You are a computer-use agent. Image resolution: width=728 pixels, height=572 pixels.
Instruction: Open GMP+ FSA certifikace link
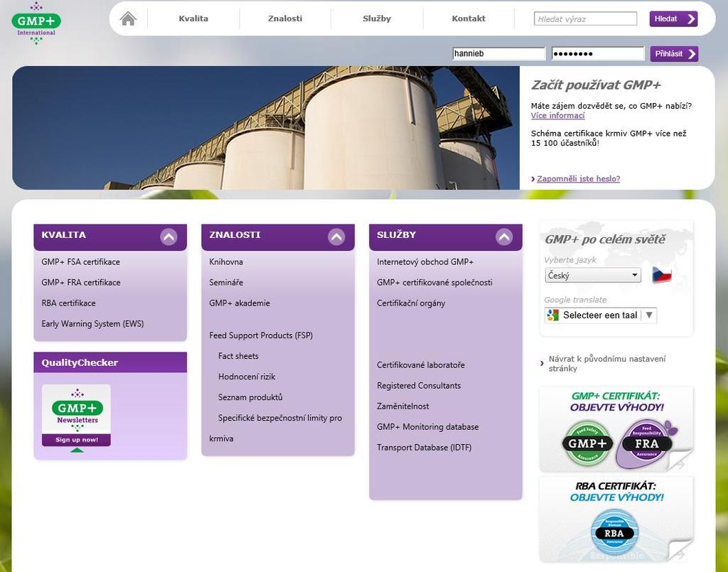click(x=81, y=261)
